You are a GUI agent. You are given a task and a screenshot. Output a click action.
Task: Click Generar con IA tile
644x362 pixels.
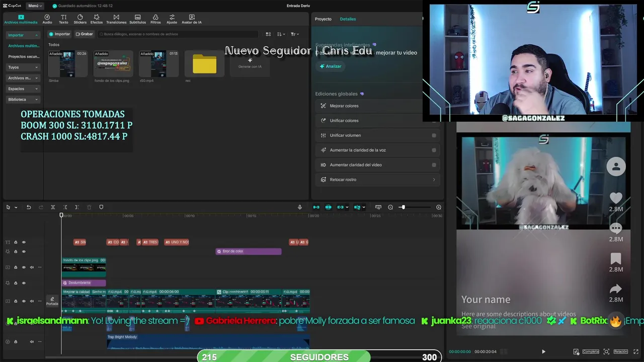(250, 63)
